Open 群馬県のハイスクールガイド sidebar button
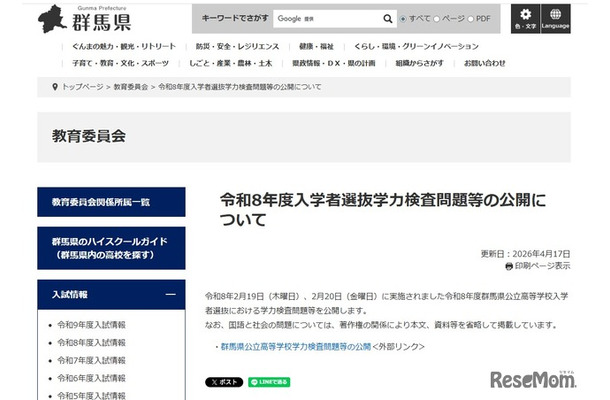 tap(111, 248)
